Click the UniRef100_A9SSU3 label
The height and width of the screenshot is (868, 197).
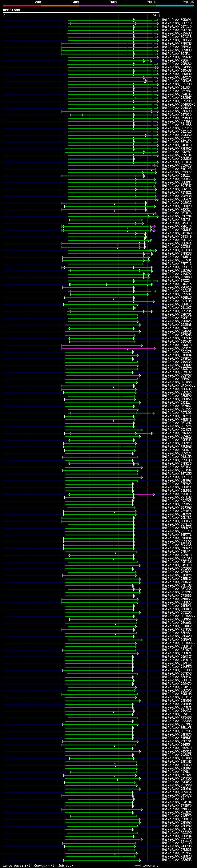click(177, 291)
